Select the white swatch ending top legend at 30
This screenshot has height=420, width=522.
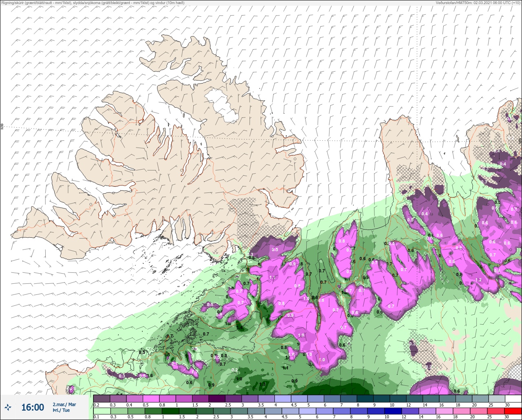(x=513, y=398)
